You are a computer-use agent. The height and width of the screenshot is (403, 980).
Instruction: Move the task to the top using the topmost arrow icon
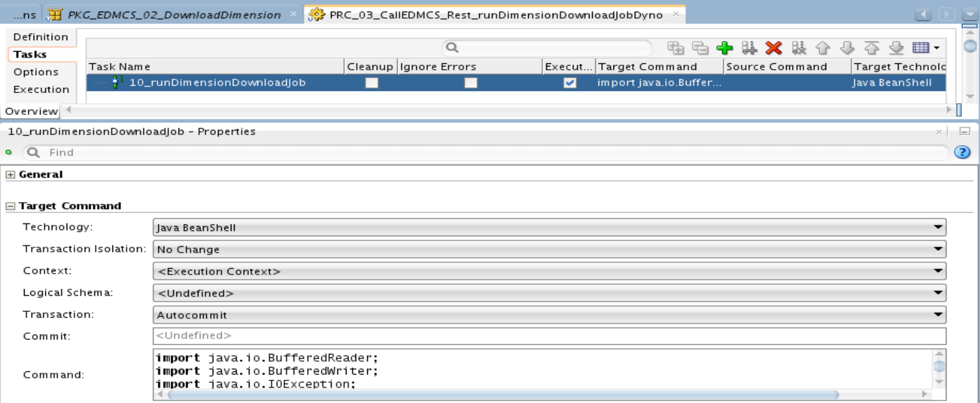point(872,48)
